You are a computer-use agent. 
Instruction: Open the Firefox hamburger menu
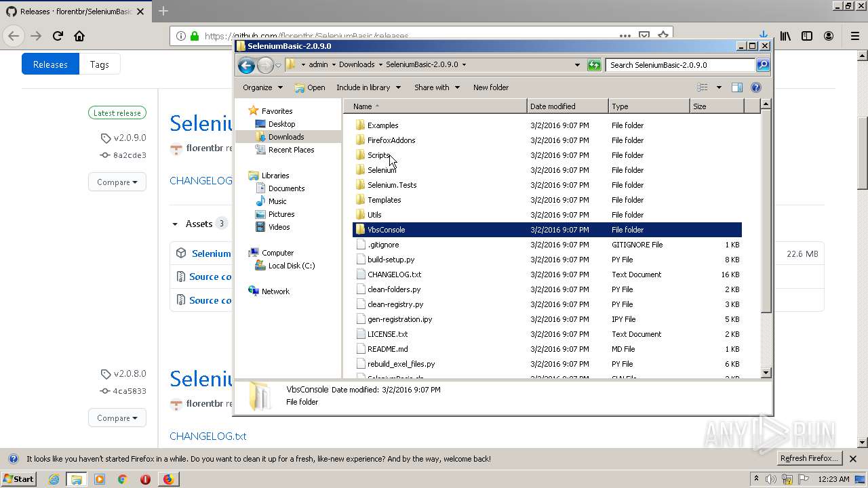(x=854, y=36)
